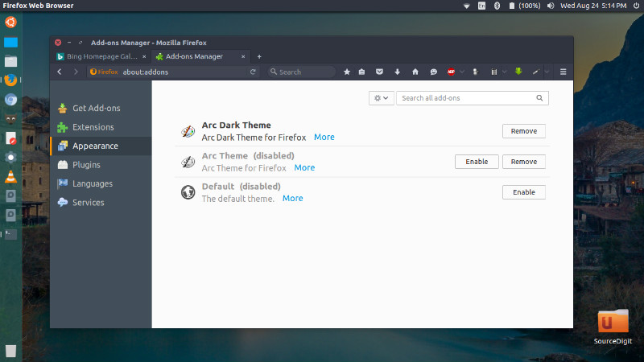Reload the about:addons page
644x362 pixels.
253,72
